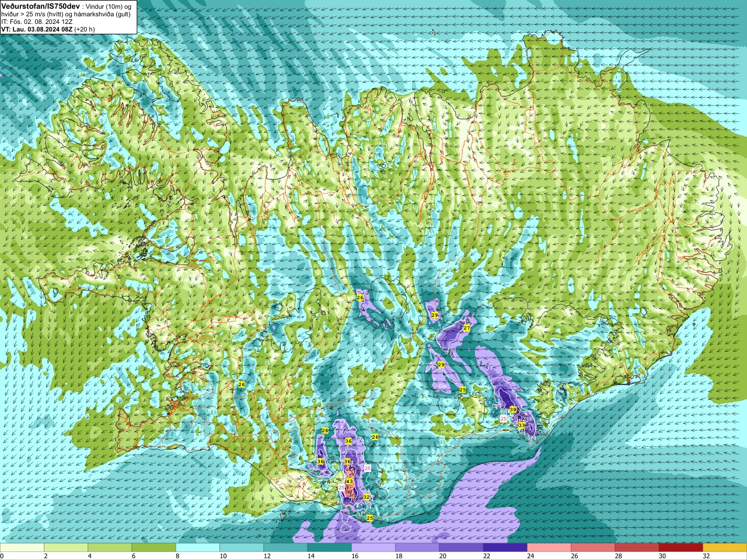This screenshot has width=747, height=560.
Task: Pick the dark teal 14–16 m/s legend swatch
Action: coord(330,547)
